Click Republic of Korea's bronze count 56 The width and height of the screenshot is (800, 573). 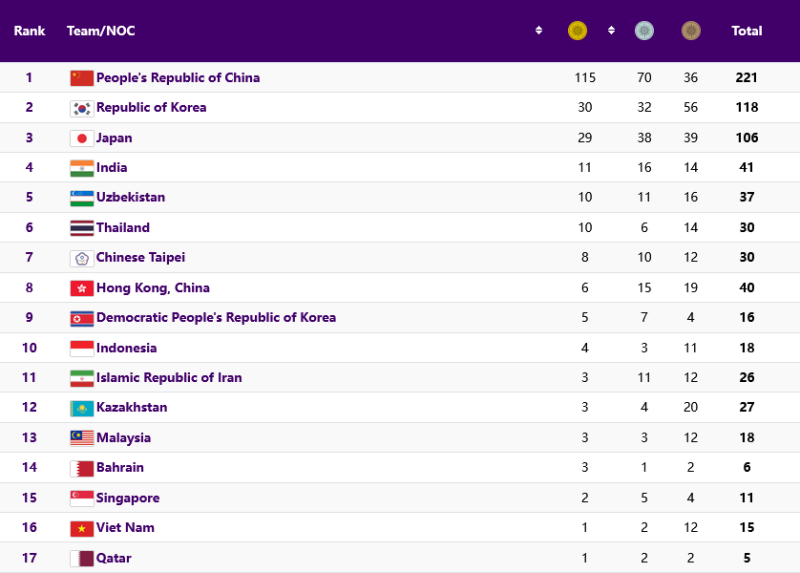pyautogui.click(x=690, y=107)
